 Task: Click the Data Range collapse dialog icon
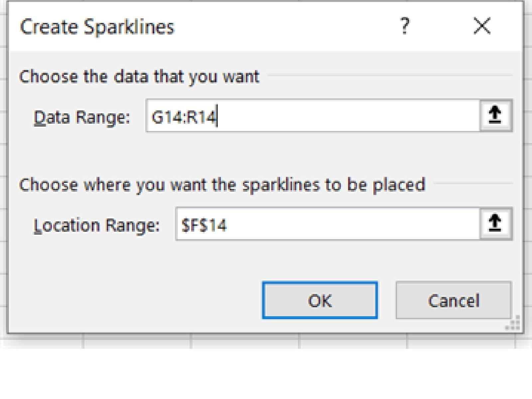point(495,115)
